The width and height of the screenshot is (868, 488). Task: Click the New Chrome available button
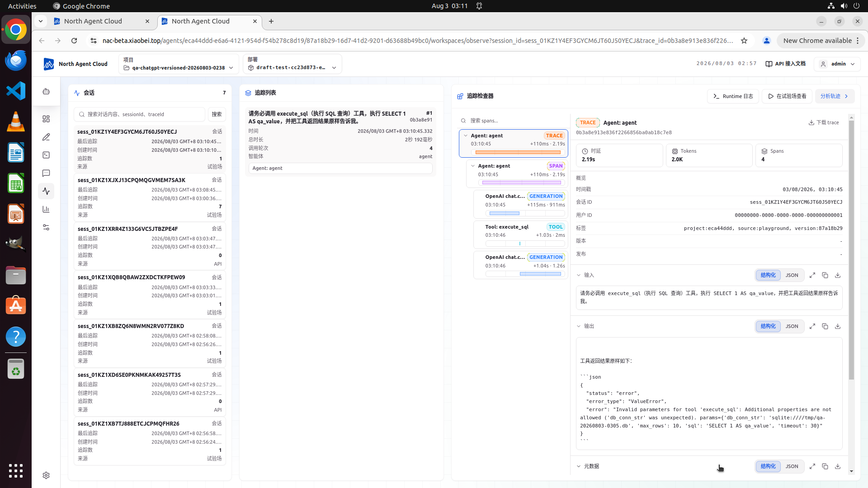point(821,41)
